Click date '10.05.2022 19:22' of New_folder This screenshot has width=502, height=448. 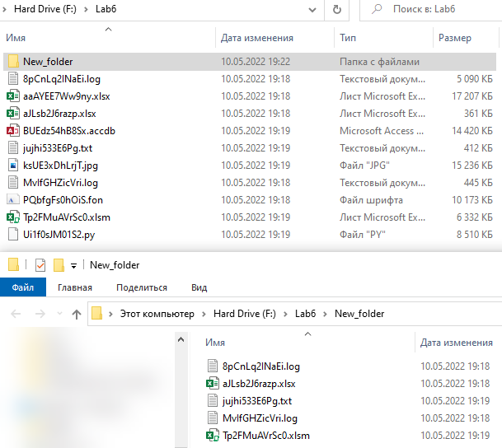(x=256, y=62)
